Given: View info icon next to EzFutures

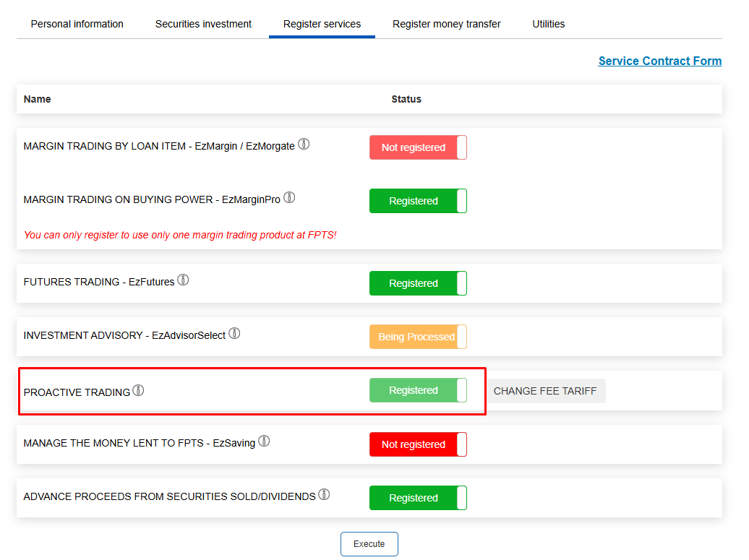Looking at the screenshot, I should pyautogui.click(x=183, y=280).
